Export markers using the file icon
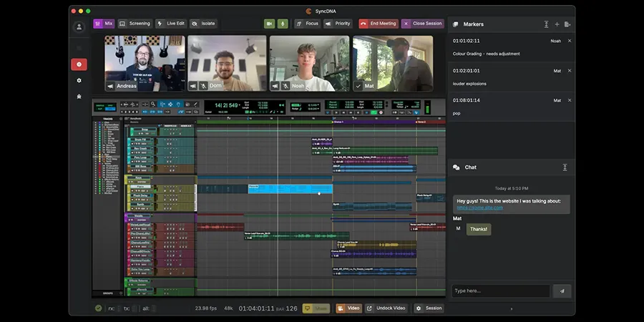The height and width of the screenshot is (322, 644). click(x=567, y=24)
